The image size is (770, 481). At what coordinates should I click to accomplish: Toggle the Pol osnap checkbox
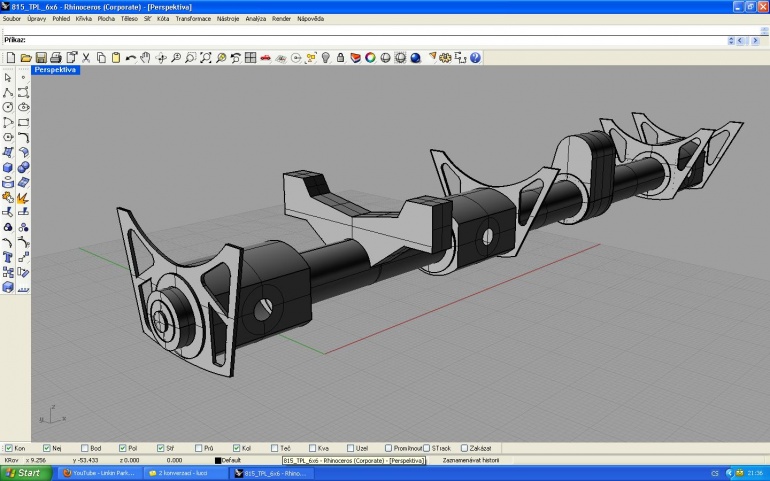click(122, 448)
